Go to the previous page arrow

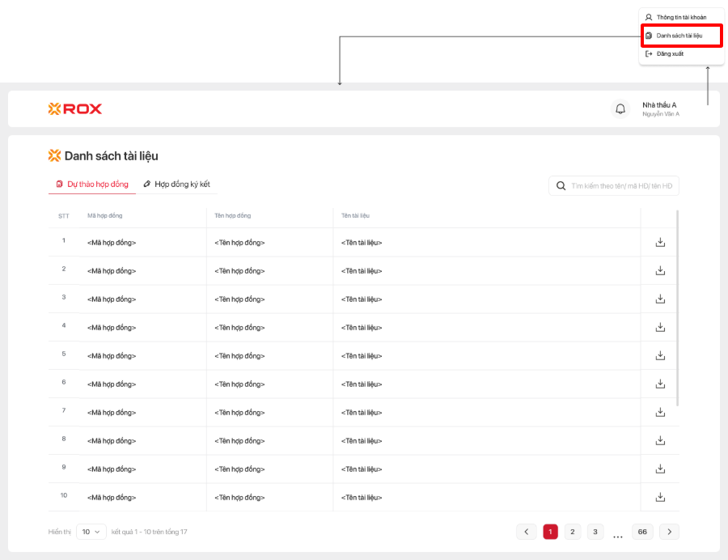pos(527,532)
